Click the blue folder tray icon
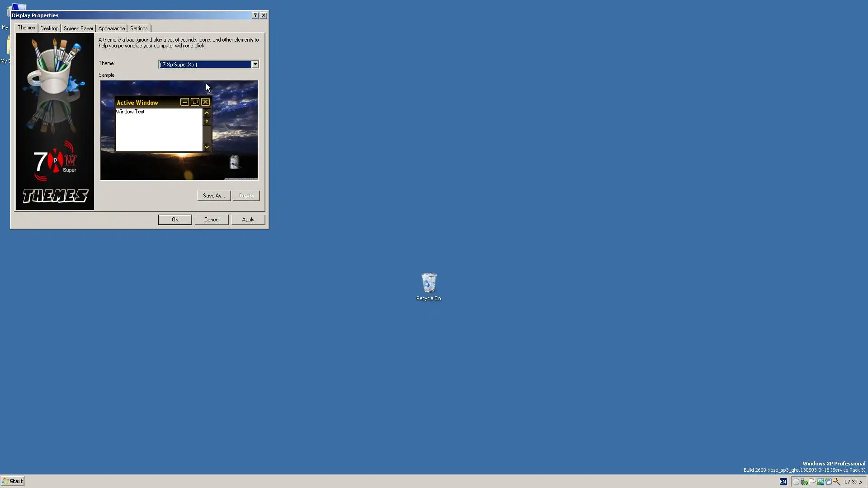 [x=828, y=482]
